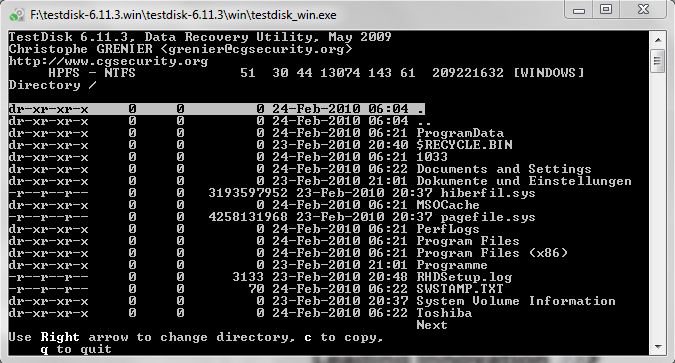Select the SWSTAMP.TXT file entry
The image size is (675, 363).
pyautogui.click(x=256, y=289)
